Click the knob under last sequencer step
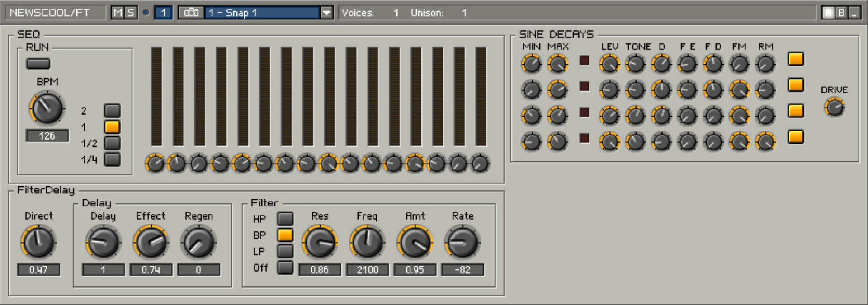Viewport: 868px width, 305px height. (x=480, y=163)
